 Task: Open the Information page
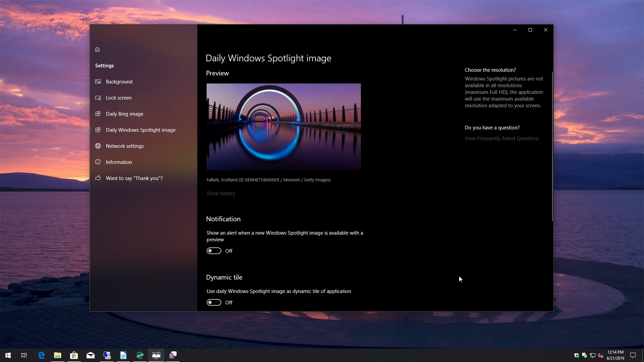coord(144,162)
